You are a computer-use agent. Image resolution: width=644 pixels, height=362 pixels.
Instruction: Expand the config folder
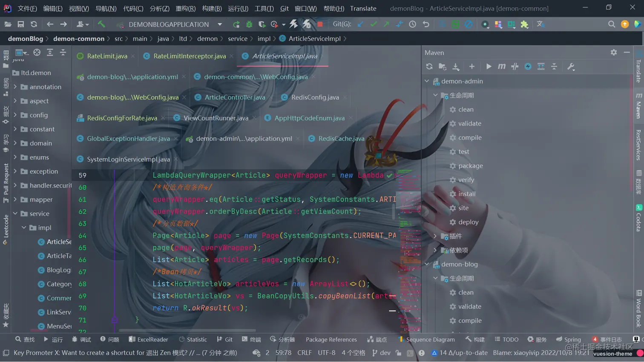[15, 115]
